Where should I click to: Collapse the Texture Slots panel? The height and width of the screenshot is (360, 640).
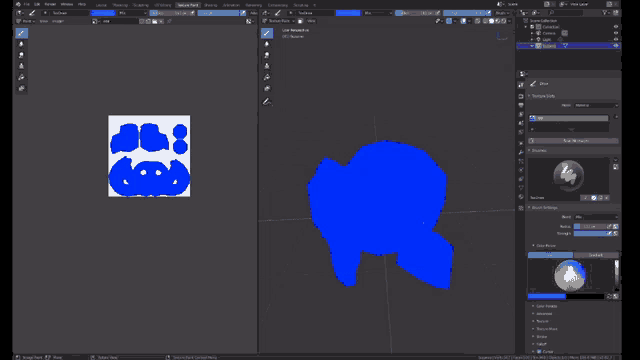pos(542,96)
